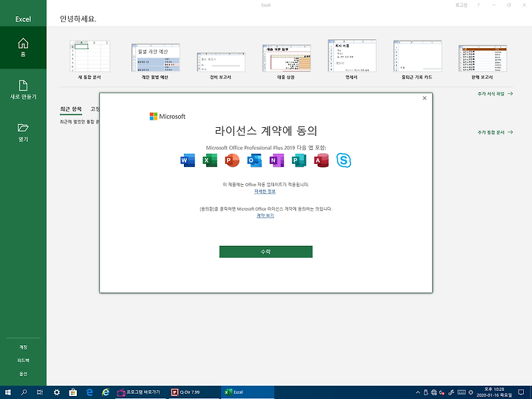This screenshot has width=532, height=399.
Task: Click the touch keyboard tray icon
Action: pos(461,392)
